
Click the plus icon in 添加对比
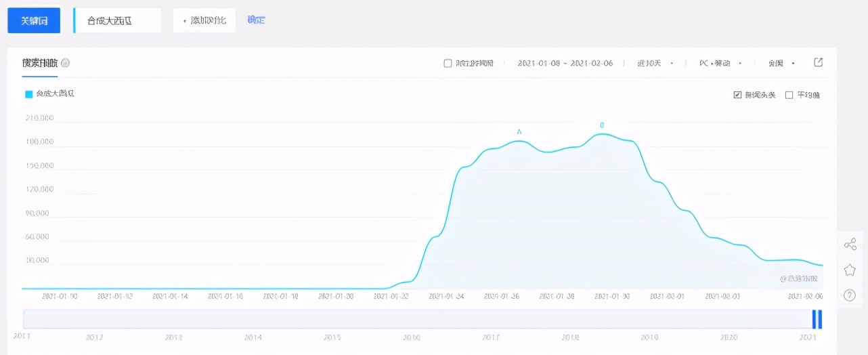[x=185, y=20]
